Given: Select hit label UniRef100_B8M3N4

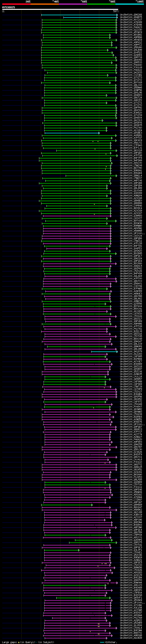Looking at the screenshot, I should 131,522.
